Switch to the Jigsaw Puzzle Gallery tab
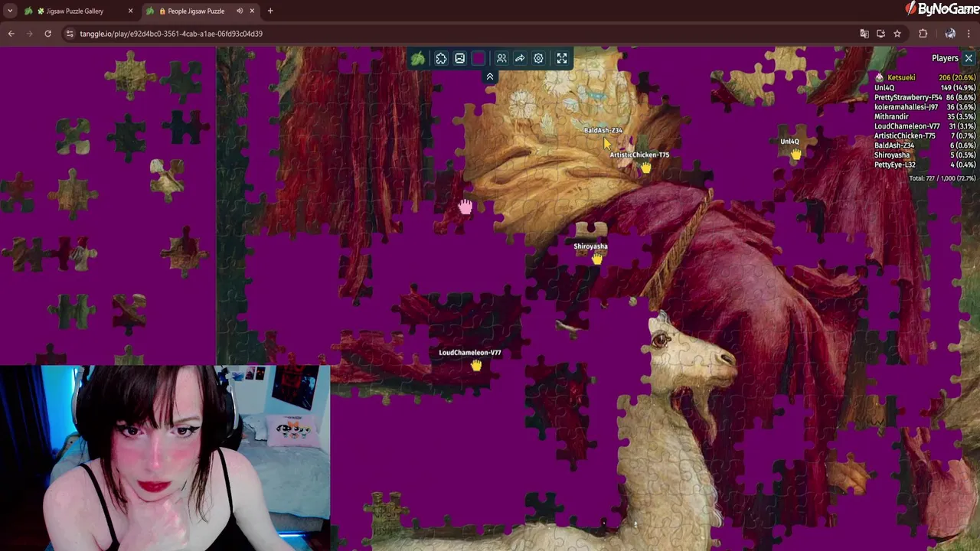Image resolution: width=980 pixels, height=551 pixels. pos(75,11)
